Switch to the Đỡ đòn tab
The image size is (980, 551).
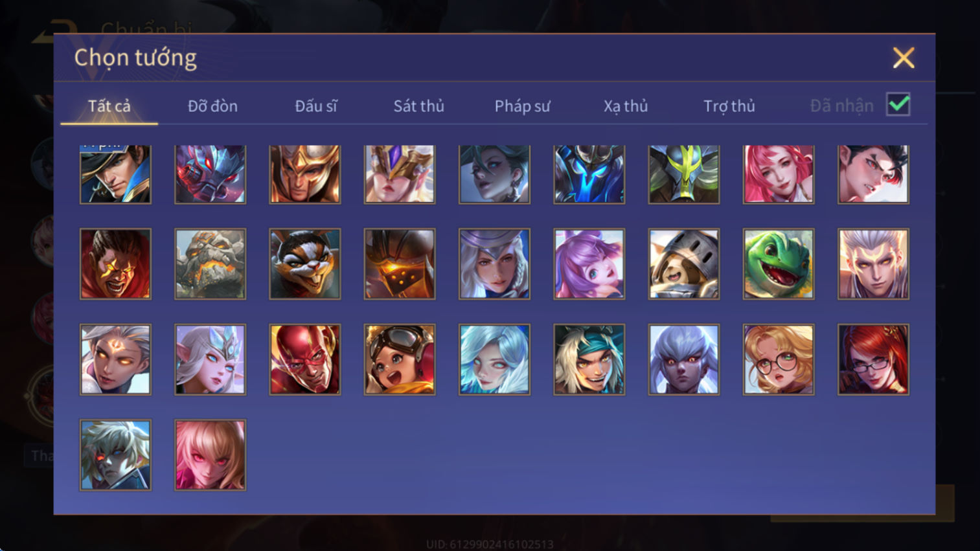212,106
